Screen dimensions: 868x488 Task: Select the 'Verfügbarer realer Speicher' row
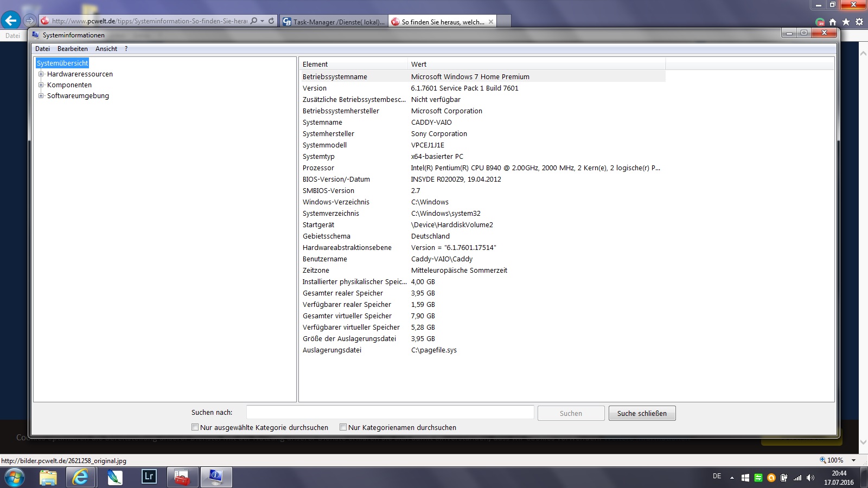(x=482, y=305)
